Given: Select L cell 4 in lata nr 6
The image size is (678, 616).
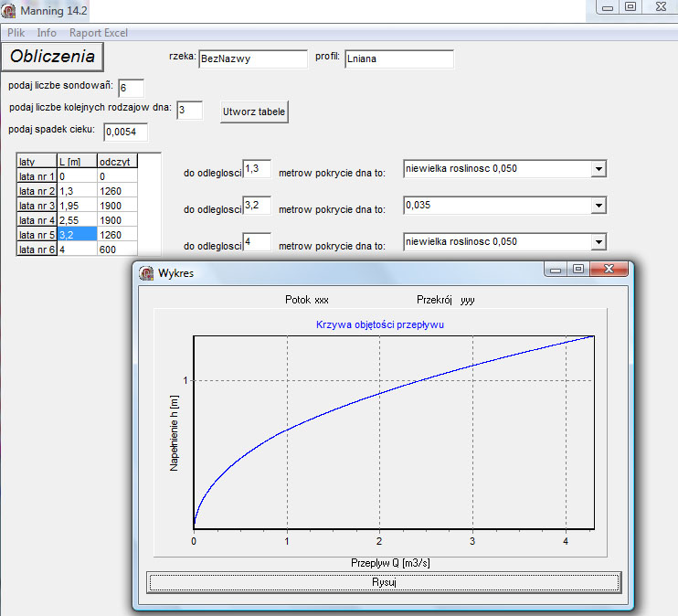Looking at the screenshot, I should pos(77,250).
